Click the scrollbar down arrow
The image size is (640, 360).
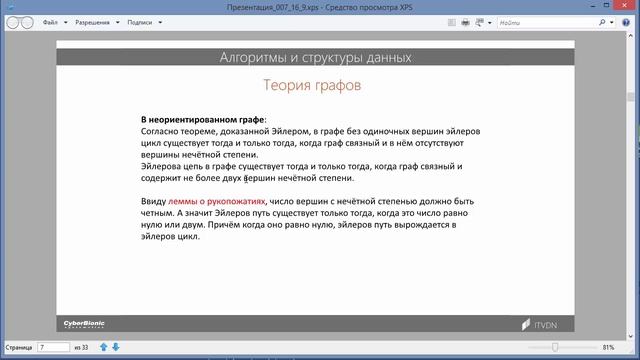coord(631,336)
